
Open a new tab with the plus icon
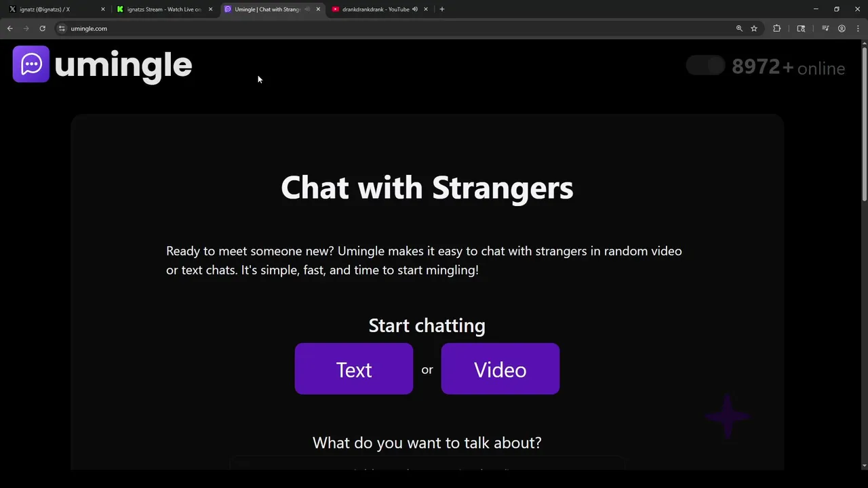click(442, 9)
